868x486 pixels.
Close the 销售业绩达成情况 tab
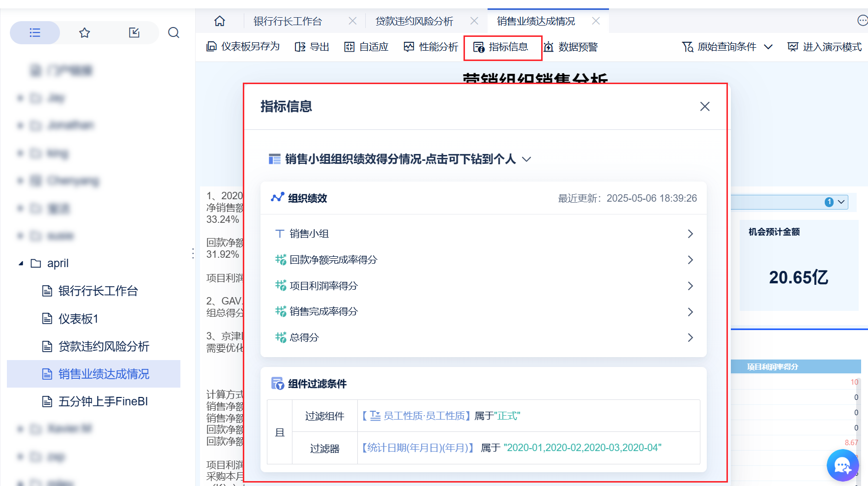pyautogui.click(x=596, y=21)
